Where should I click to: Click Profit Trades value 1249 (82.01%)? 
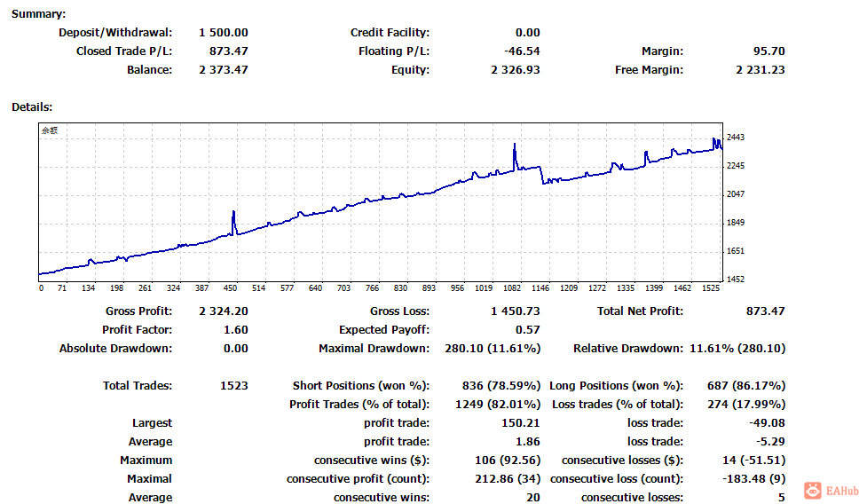coord(498,405)
